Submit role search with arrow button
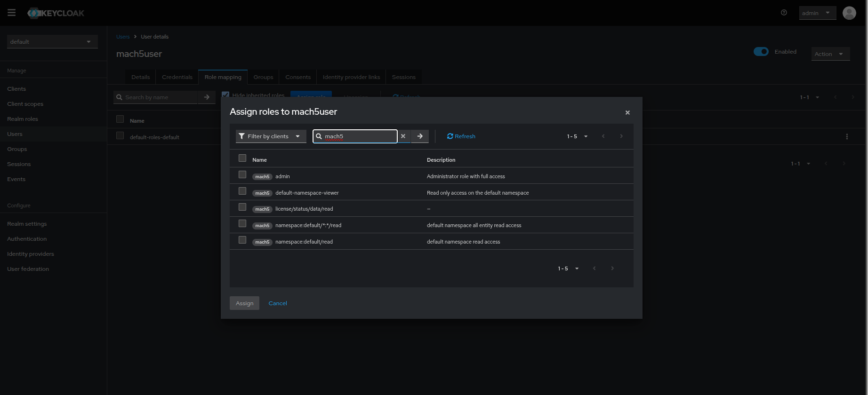The height and width of the screenshot is (395, 868). click(x=420, y=136)
